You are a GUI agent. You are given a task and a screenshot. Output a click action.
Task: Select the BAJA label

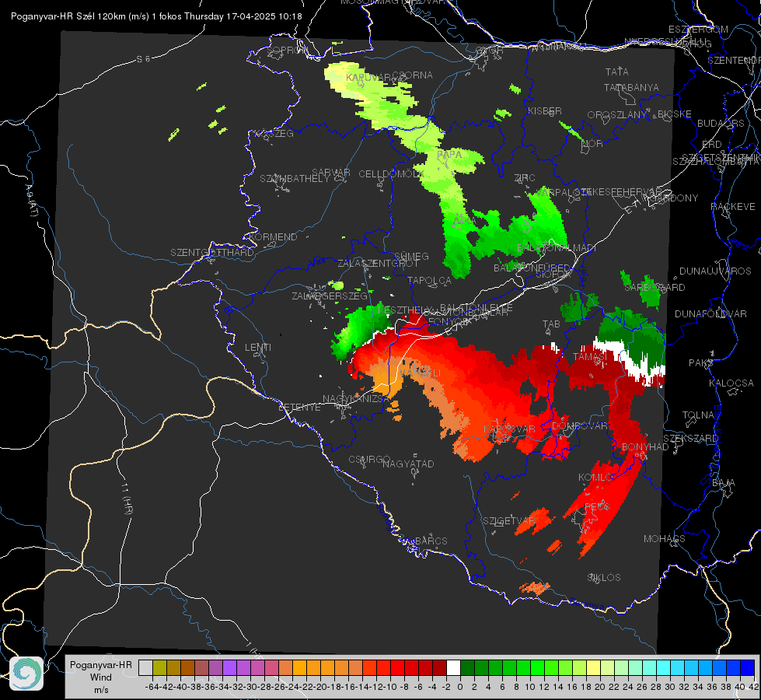[x=724, y=483]
